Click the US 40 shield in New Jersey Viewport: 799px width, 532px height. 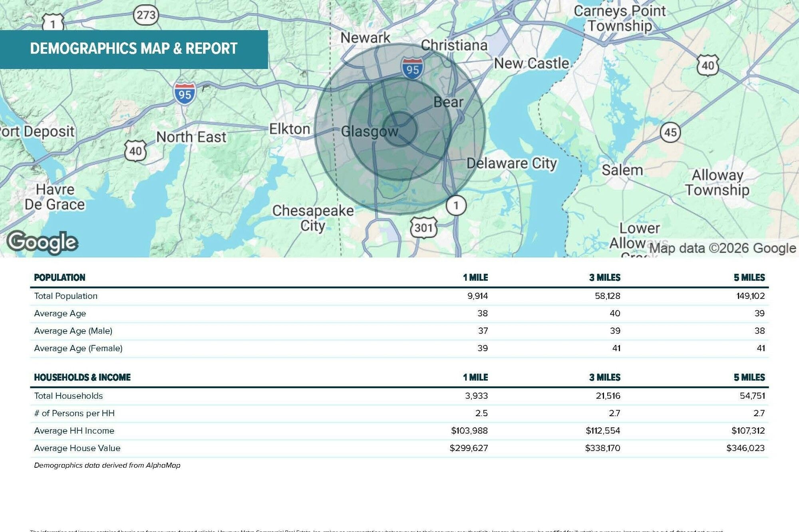pyautogui.click(x=708, y=65)
